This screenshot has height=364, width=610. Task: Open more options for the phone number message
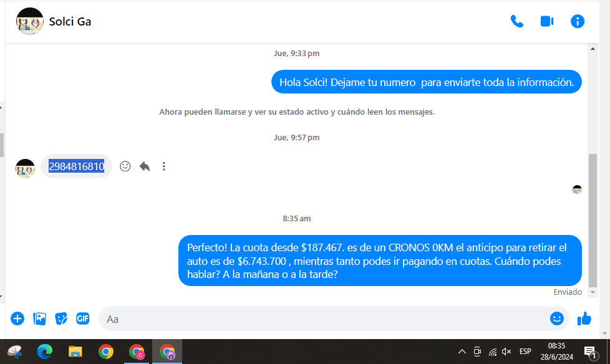(164, 166)
